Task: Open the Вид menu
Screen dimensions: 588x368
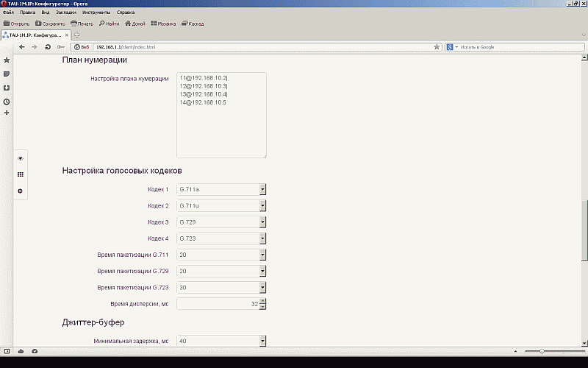Action: pos(46,13)
